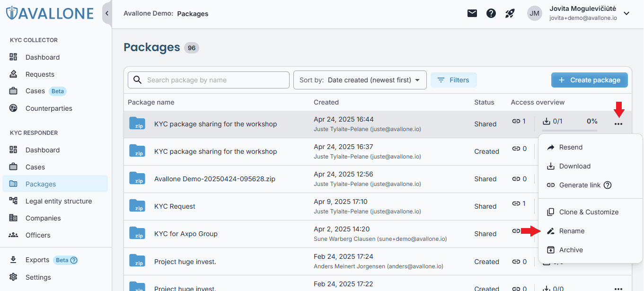
Task: Open the help question mark icon
Action: [x=491, y=13]
